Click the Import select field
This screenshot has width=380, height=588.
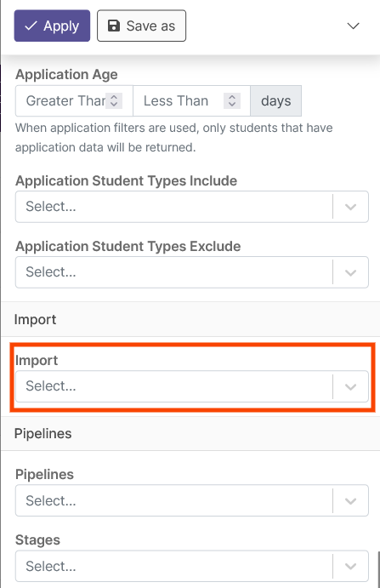click(x=192, y=386)
